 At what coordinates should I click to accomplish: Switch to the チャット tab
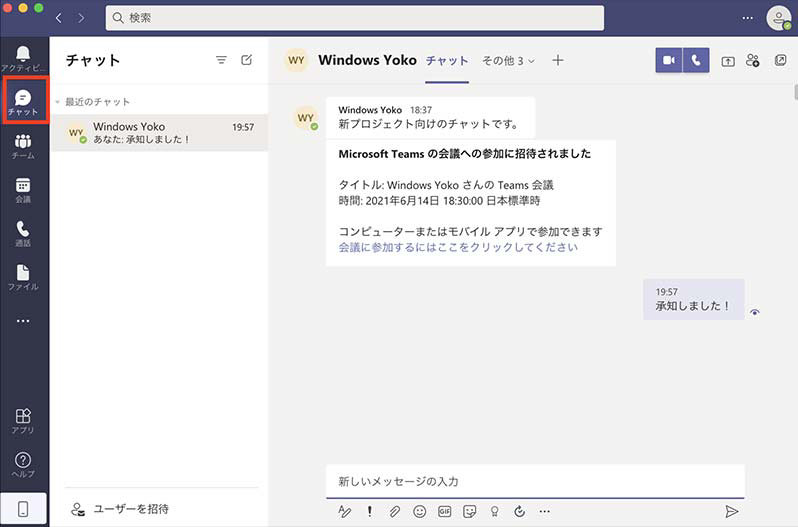tap(447, 61)
